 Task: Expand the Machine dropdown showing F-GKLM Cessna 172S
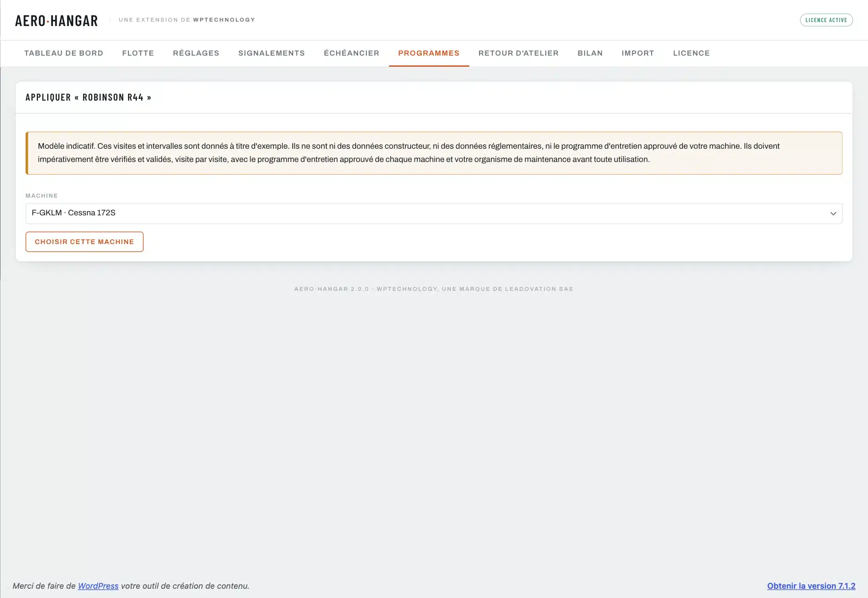pyautogui.click(x=434, y=214)
